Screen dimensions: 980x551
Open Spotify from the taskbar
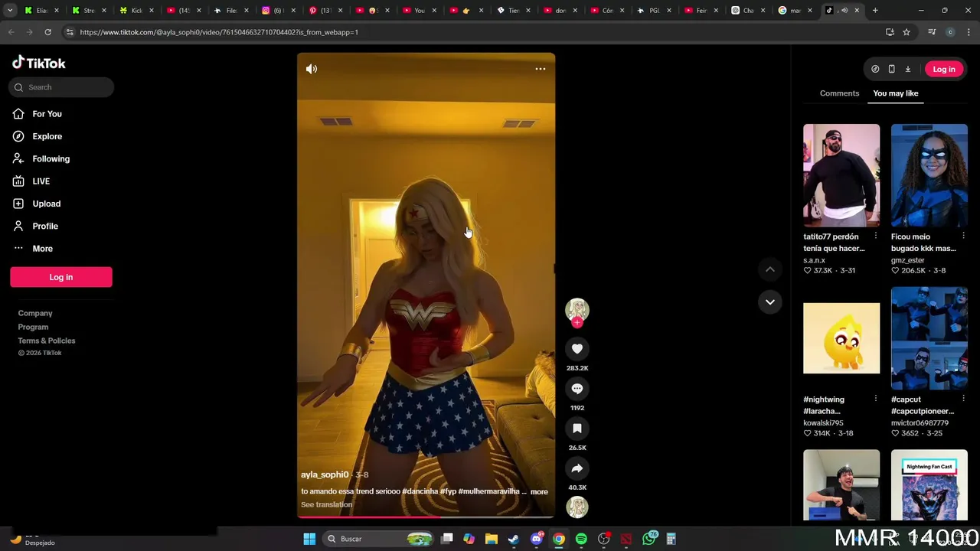click(581, 539)
